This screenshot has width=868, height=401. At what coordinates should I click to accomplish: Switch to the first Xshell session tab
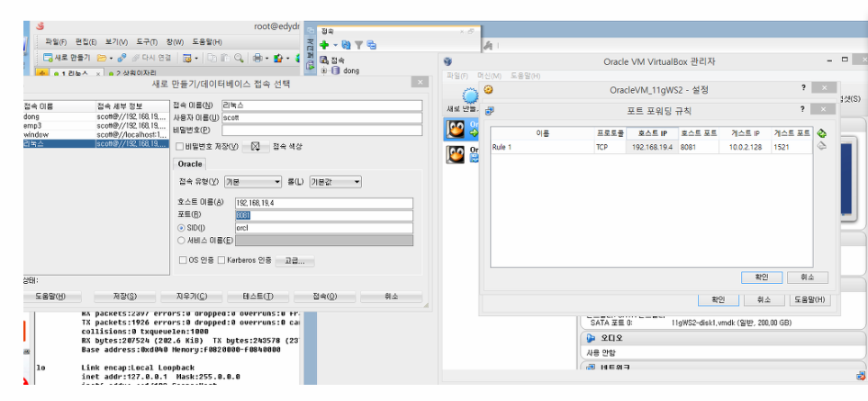click(76, 73)
